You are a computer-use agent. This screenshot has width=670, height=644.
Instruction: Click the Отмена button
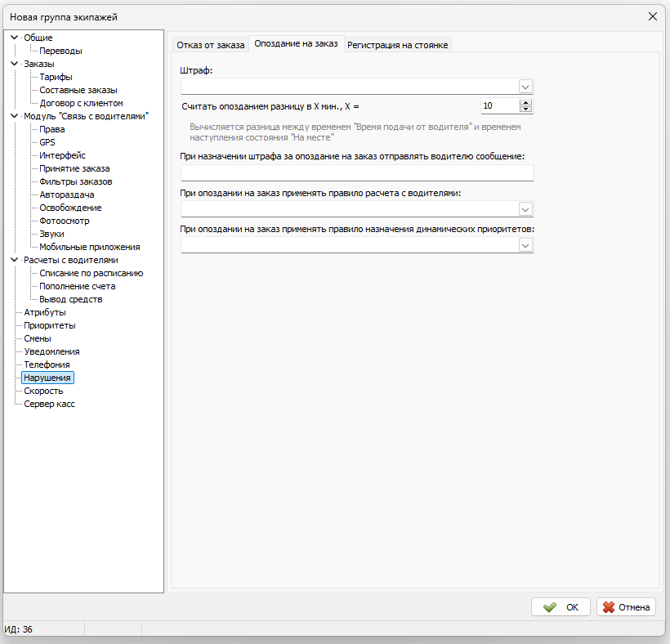pyautogui.click(x=626, y=607)
